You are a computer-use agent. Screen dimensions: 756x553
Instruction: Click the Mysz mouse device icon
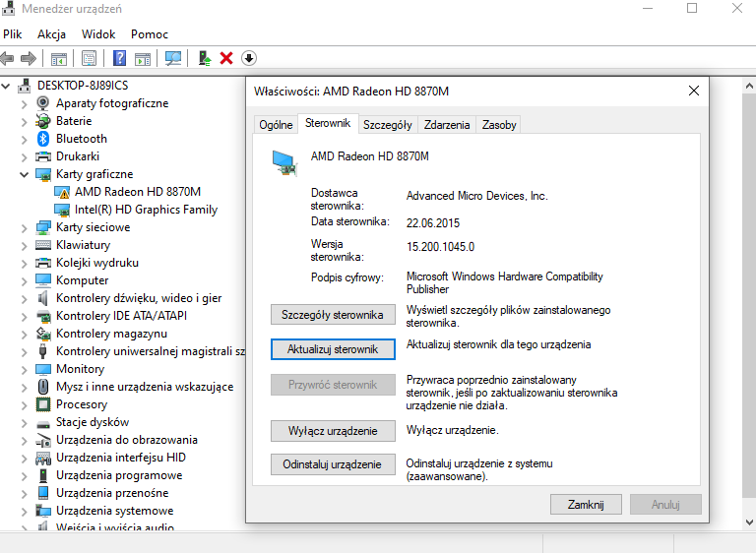tap(43, 387)
